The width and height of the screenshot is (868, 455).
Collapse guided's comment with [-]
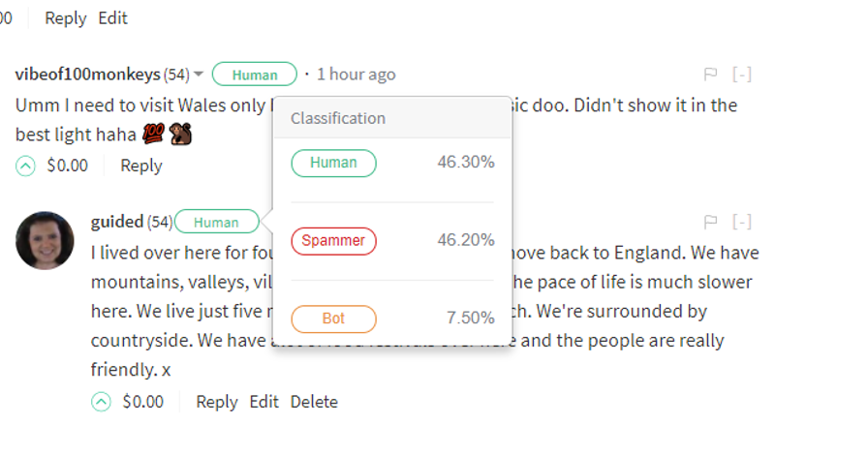(742, 222)
